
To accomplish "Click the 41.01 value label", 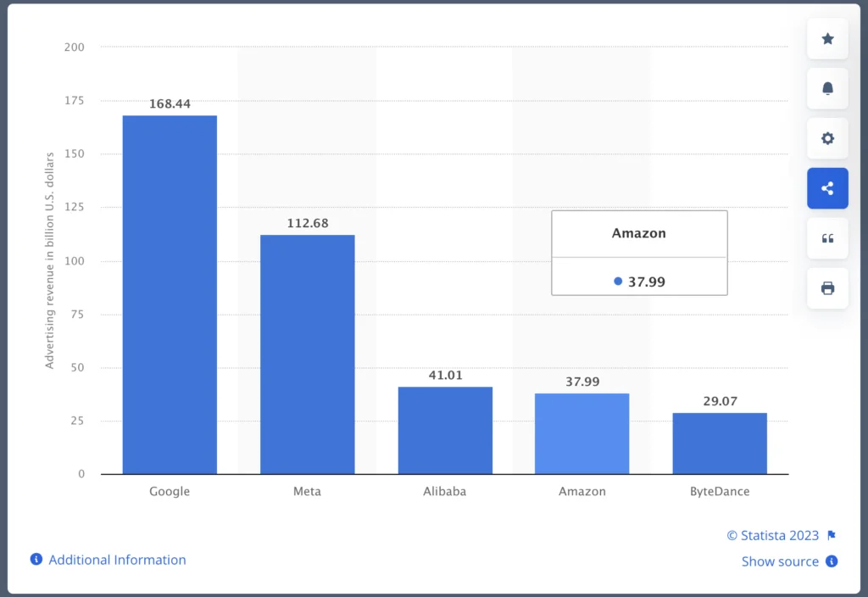I will (446, 376).
